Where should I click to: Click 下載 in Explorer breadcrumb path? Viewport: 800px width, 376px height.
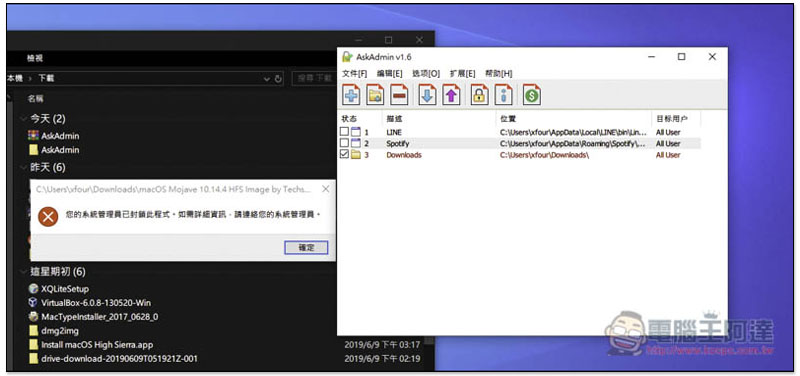tap(46, 79)
